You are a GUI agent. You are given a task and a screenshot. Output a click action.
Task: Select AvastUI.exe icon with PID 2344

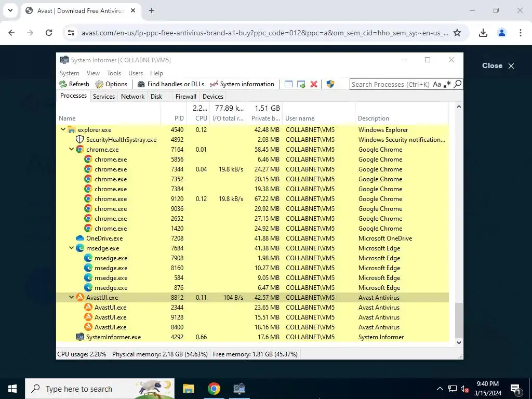click(88, 307)
